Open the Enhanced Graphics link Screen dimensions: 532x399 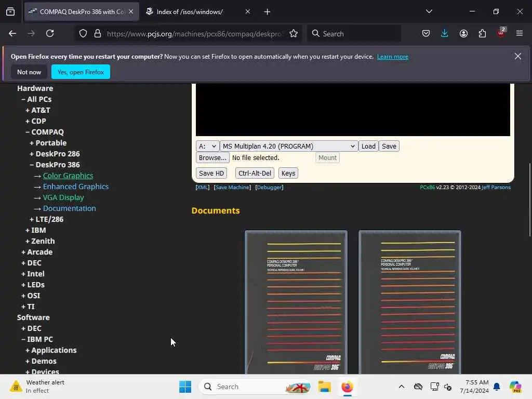(76, 187)
